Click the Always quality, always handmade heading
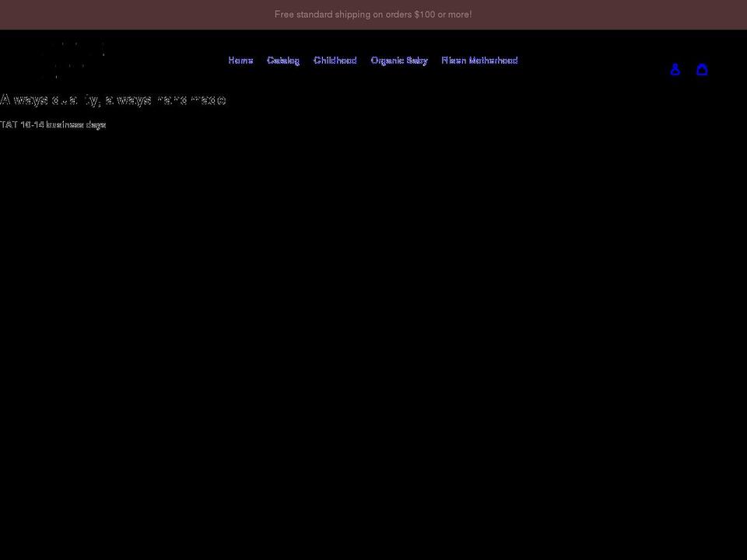 (114, 100)
